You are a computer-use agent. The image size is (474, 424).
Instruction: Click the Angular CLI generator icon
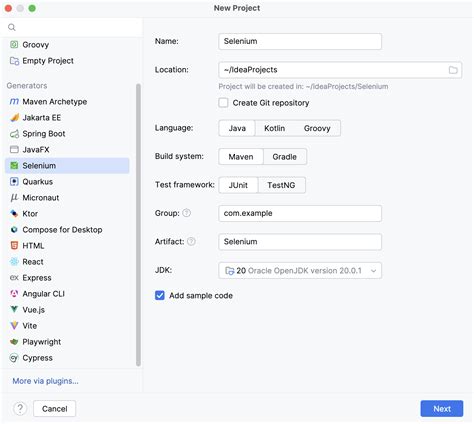click(14, 294)
